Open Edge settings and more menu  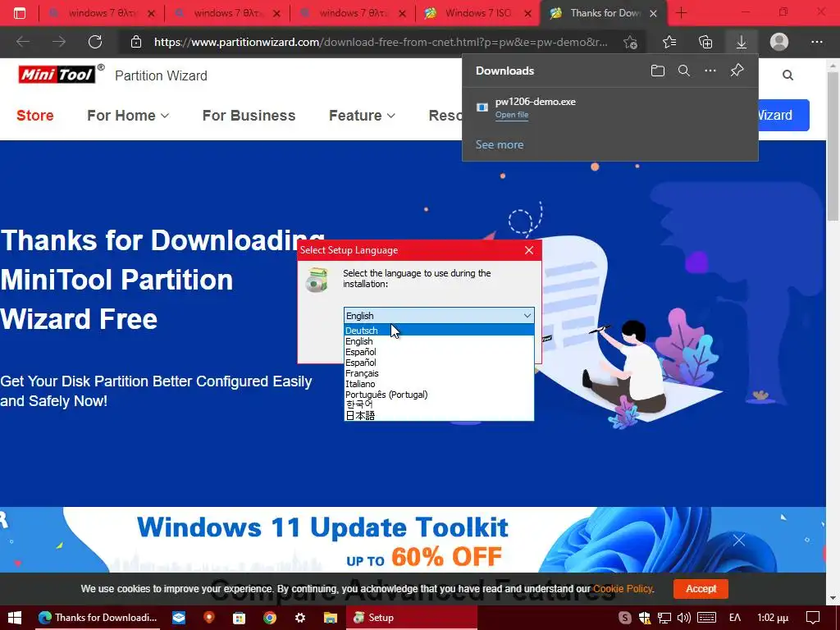tap(816, 42)
